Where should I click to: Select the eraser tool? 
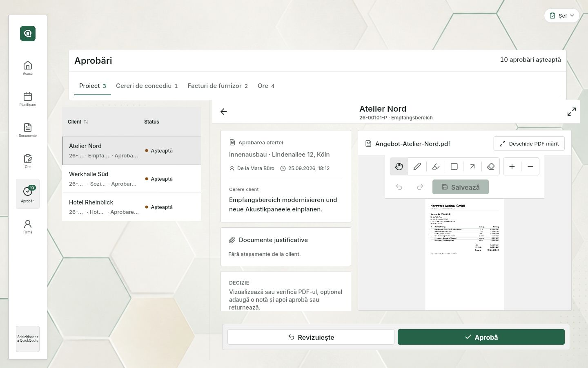tap(491, 166)
